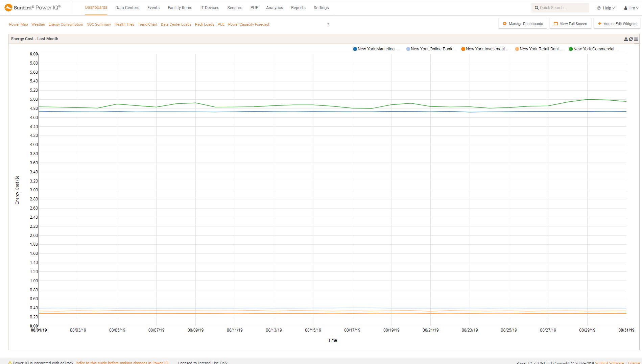Click inside the Quick Search field
Viewport: 642px width, 364px height.
[560, 7]
